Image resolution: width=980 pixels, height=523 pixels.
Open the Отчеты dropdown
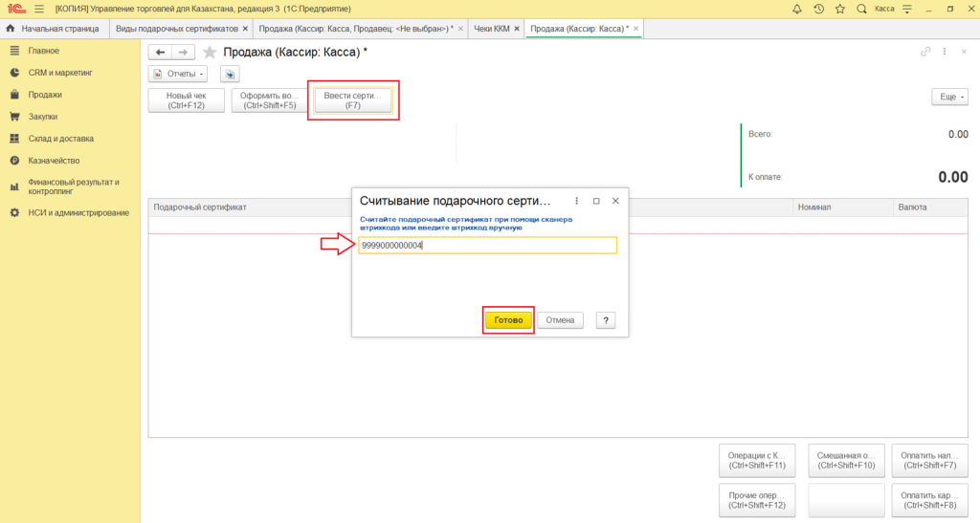[178, 74]
